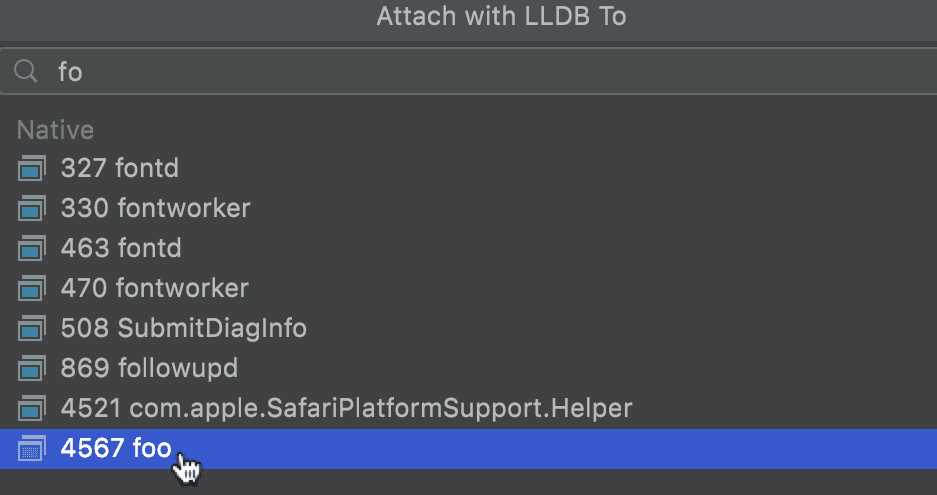Click the process icon beside 330 fontworker
937x495 pixels.
(x=32, y=209)
